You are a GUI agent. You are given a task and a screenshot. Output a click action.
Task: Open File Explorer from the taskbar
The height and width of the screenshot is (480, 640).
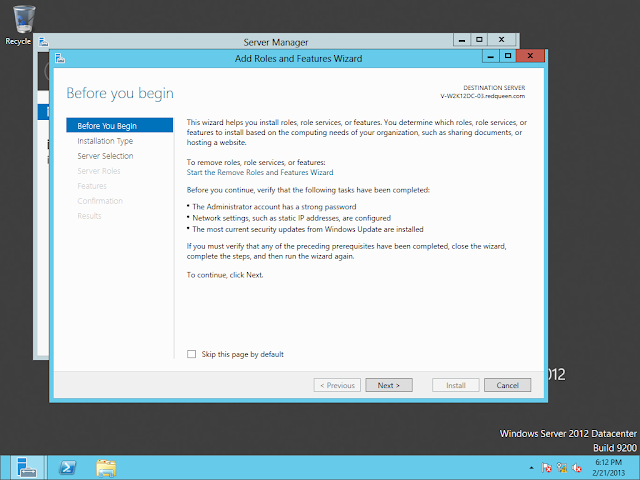(106, 468)
